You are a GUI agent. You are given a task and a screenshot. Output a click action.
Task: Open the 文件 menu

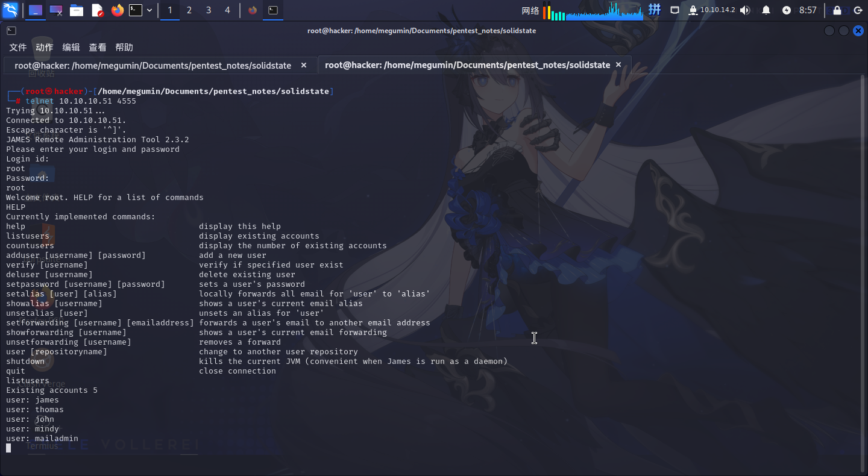[18, 47]
